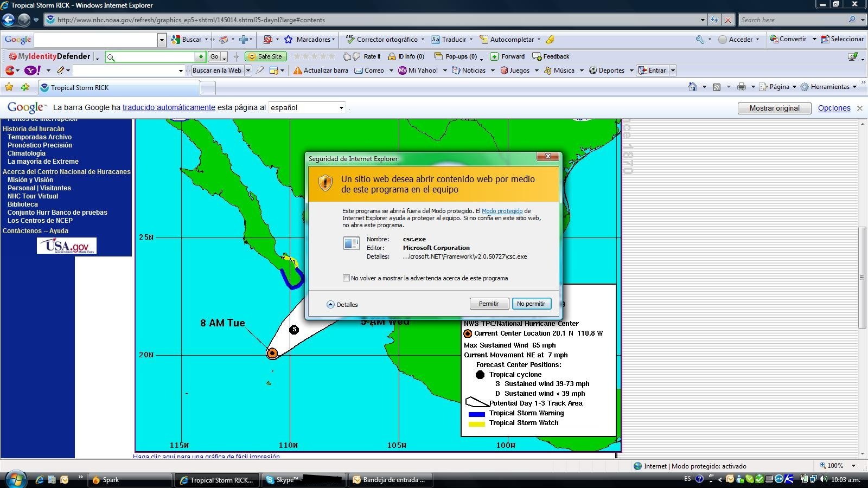Open the Modo protegido link

point(502,211)
